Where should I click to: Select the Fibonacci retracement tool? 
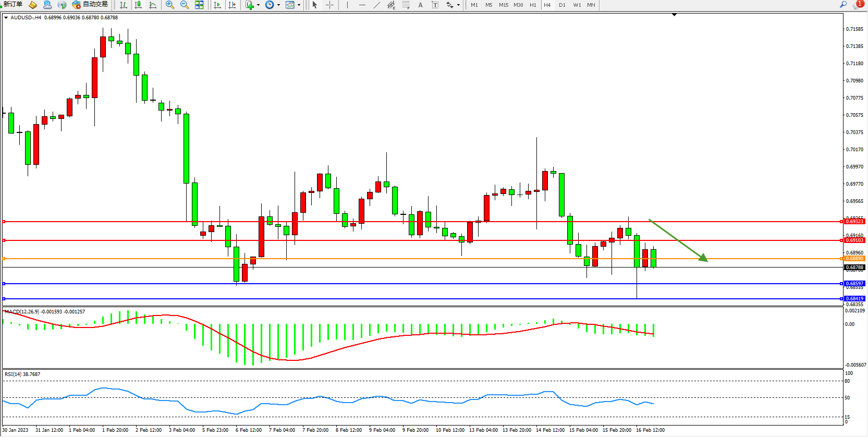point(406,5)
